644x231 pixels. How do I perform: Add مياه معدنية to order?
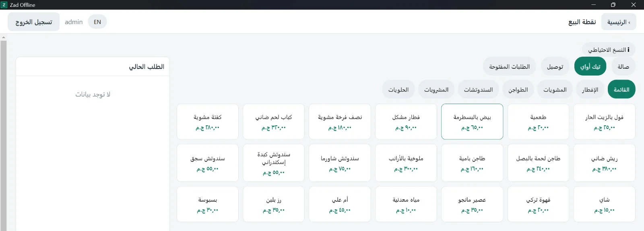406,204
